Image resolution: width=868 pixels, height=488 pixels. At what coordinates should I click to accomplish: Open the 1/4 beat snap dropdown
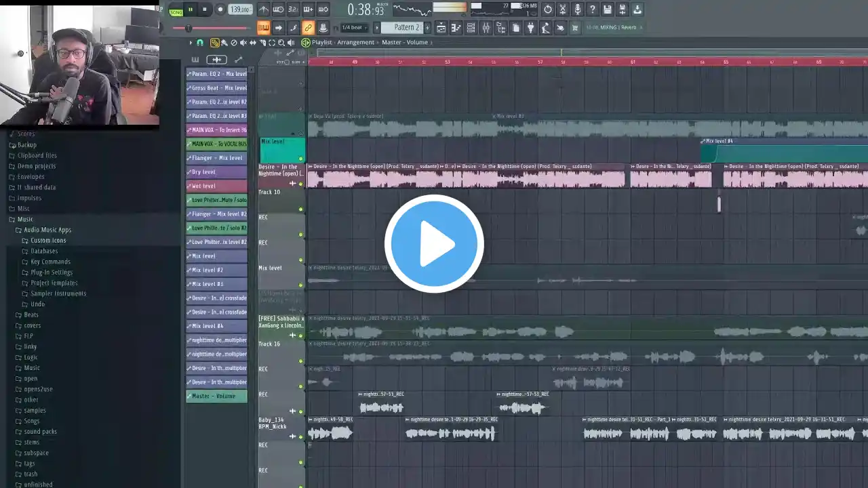354,28
